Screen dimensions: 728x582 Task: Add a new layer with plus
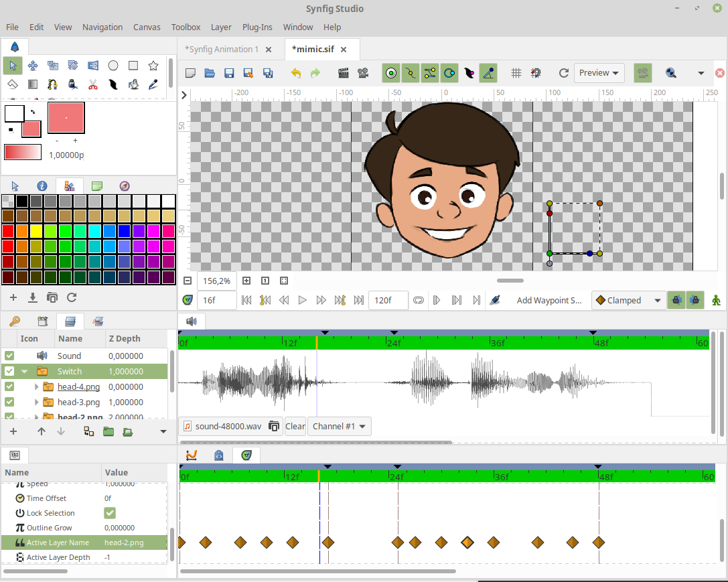pyautogui.click(x=13, y=431)
